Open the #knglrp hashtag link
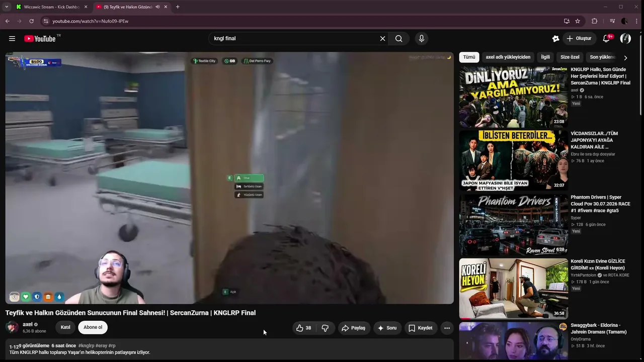This screenshot has width=644, height=362. pos(86,346)
